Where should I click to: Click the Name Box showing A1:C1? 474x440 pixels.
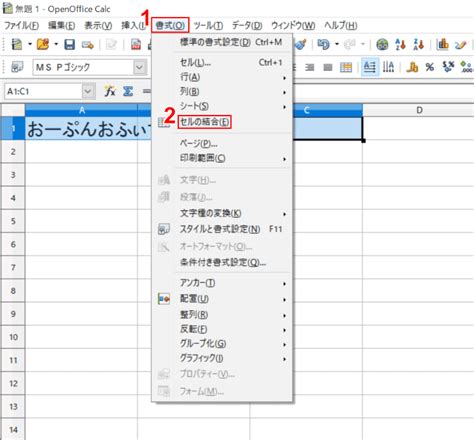click(43, 91)
